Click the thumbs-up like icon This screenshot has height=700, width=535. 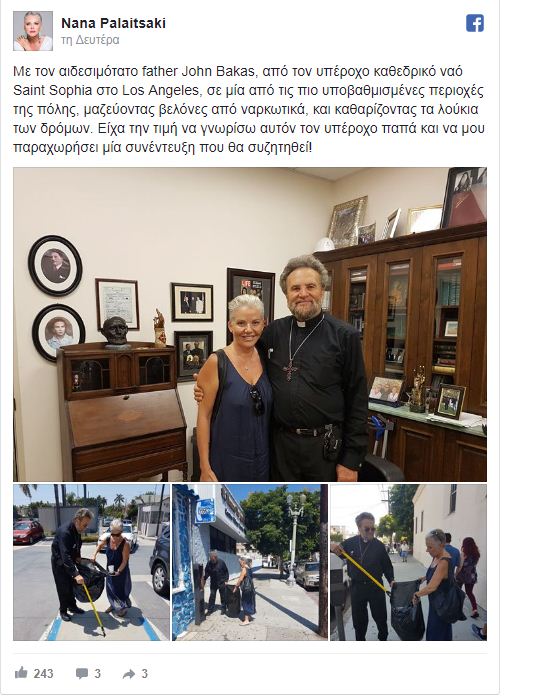point(21,673)
